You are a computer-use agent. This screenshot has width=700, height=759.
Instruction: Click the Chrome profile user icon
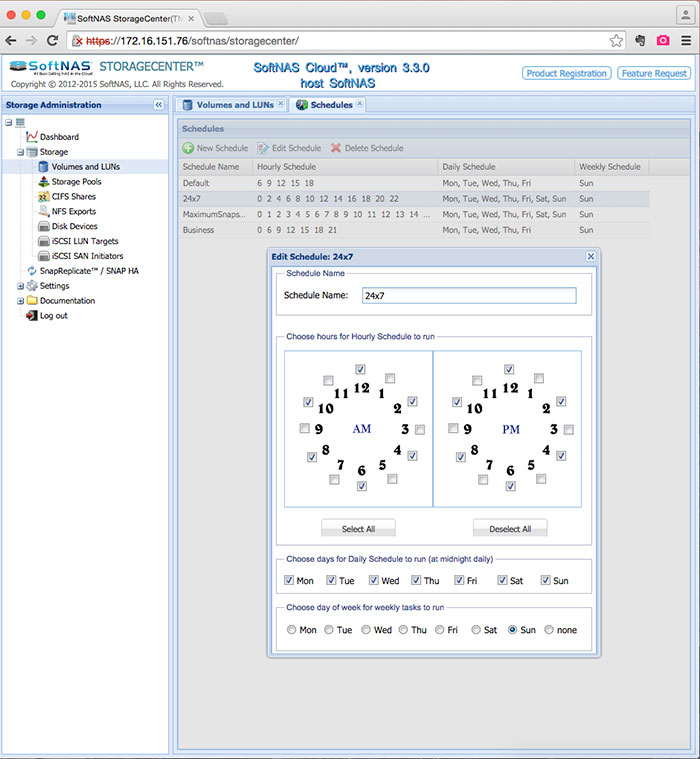tap(685, 15)
